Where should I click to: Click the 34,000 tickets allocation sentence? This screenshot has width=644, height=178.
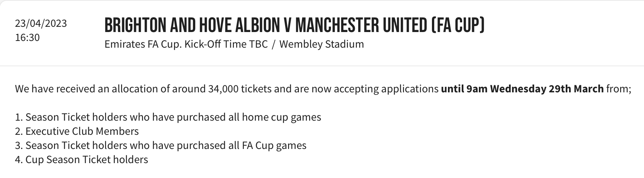click(x=323, y=89)
